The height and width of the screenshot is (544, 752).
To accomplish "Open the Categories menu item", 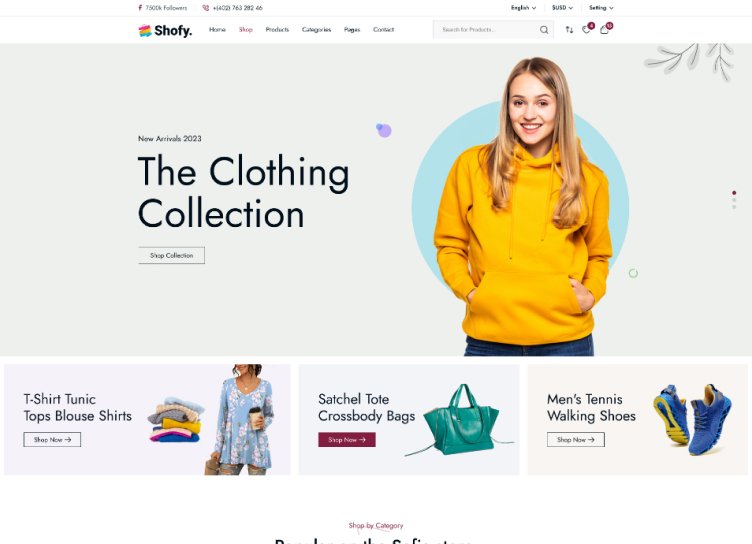I will coord(317,30).
